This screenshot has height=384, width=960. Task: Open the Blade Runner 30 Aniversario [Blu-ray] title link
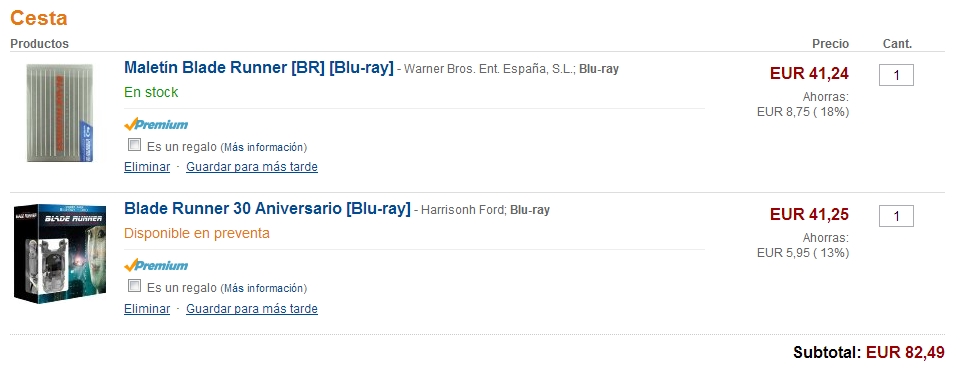(267, 208)
